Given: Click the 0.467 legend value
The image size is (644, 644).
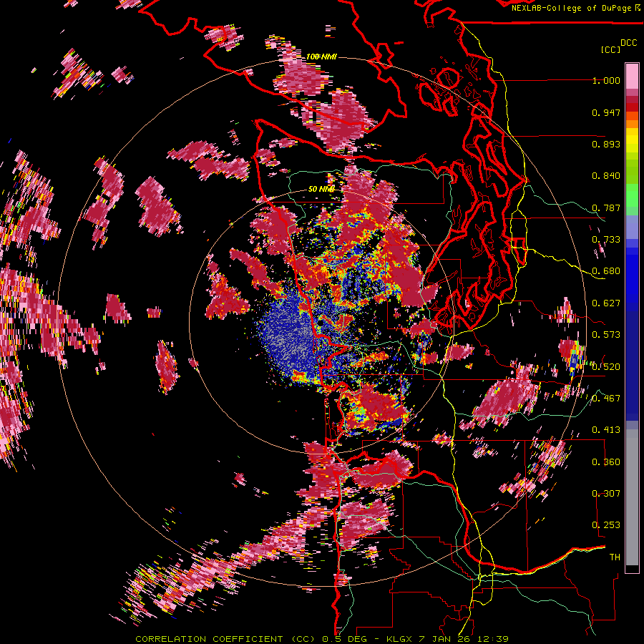Looking at the screenshot, I should (606, 398).
